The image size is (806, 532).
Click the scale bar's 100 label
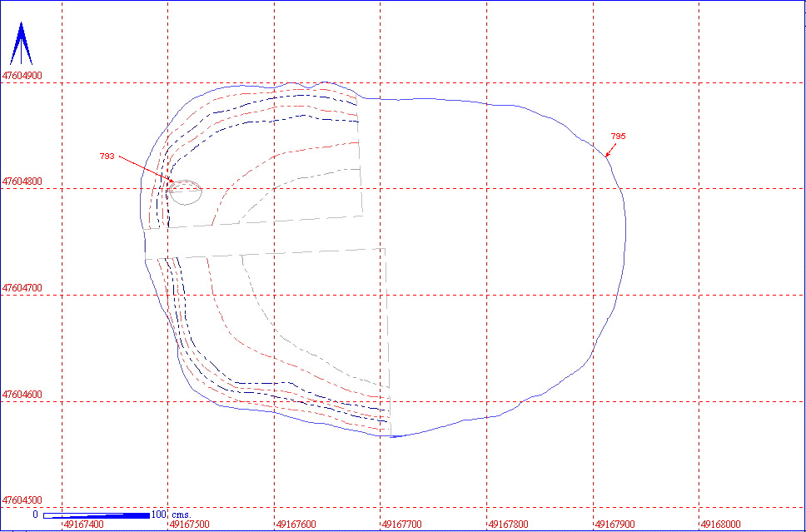click(x=159, y=515)
